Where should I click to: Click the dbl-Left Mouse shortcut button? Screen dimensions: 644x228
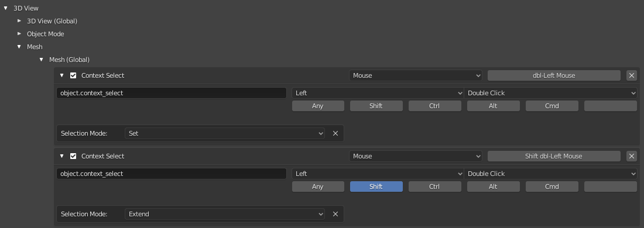tap(554, 75)
